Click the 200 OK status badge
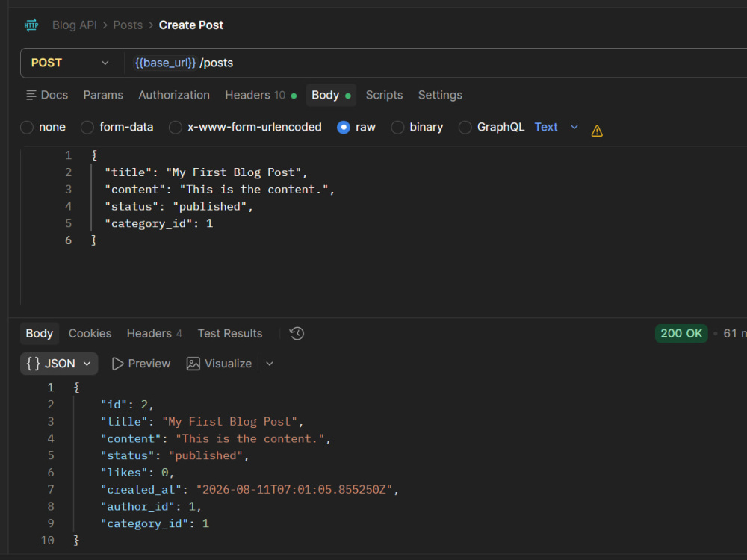This screenshot has width=747, height=560. point(681,333)
